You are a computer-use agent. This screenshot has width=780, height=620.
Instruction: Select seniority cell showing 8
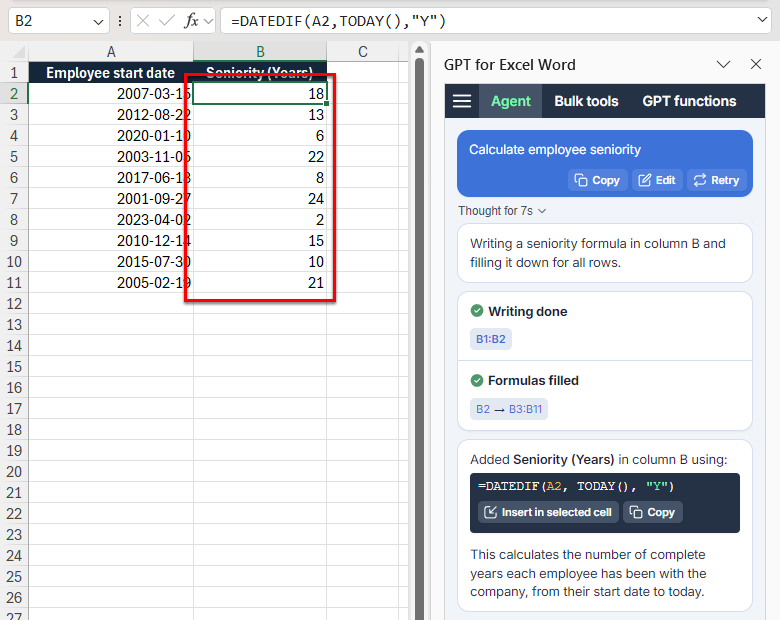tap(260, 178)
